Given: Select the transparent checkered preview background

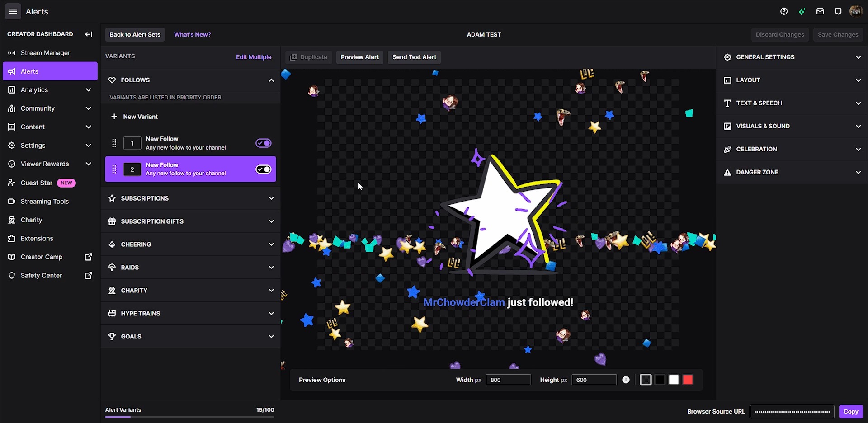Looking at the screenshot, I should (646, 380).
